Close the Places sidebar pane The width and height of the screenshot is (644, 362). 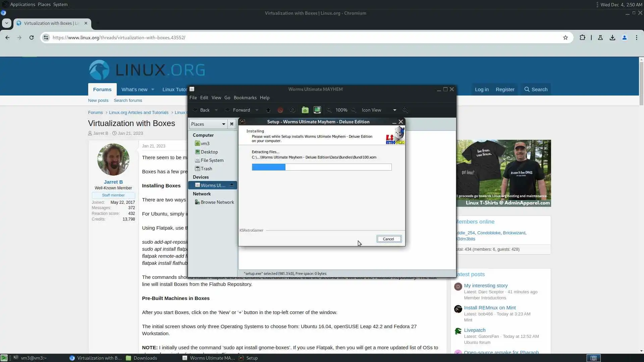point(231,124)
